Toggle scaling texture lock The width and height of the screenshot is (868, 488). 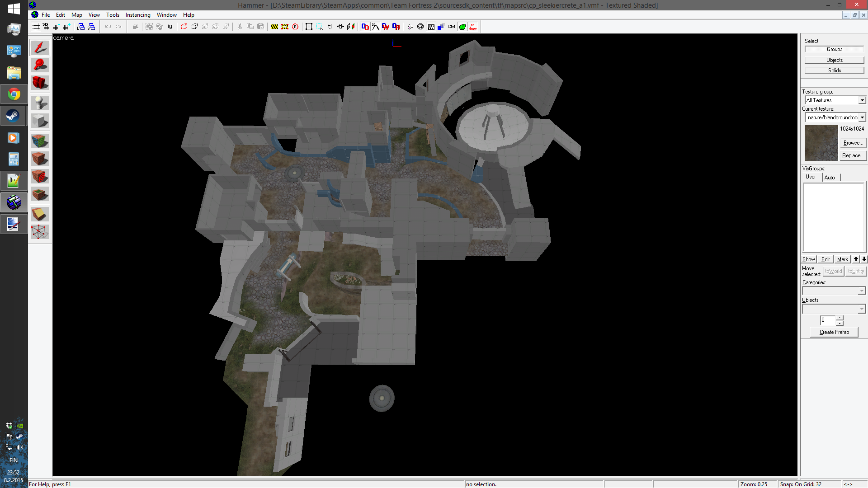point(340,27)
